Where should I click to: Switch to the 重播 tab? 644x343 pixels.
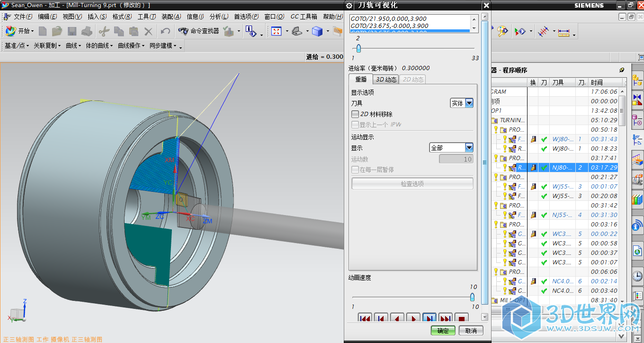point(361,80)
